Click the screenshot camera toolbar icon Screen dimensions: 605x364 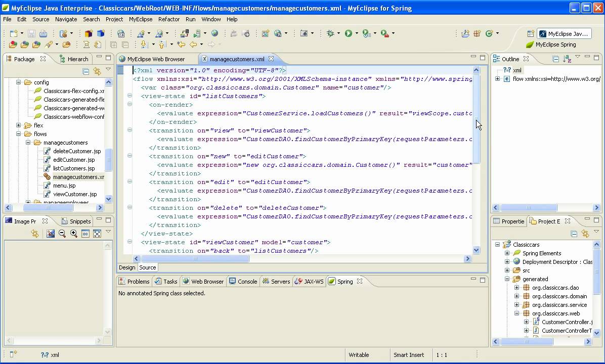point(304,33)
